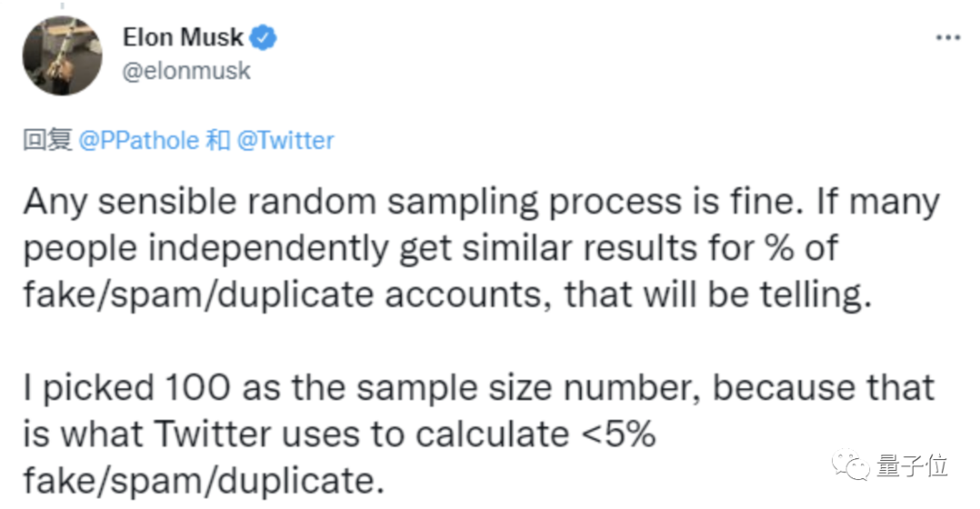Click the blue verified checkmark badge
This screenshot has width=980, height=509.
[x=263, y=37]
